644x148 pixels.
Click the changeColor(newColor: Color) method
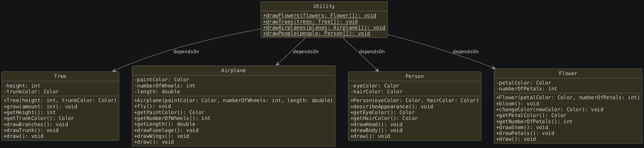[x=550, y=109]
